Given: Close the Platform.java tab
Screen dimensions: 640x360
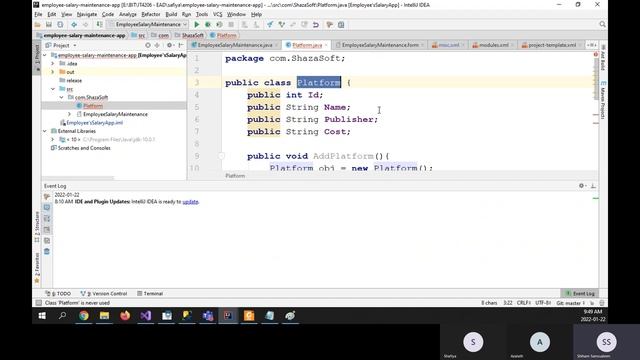Looking at the screenshot, I should [x=326, y=45].
